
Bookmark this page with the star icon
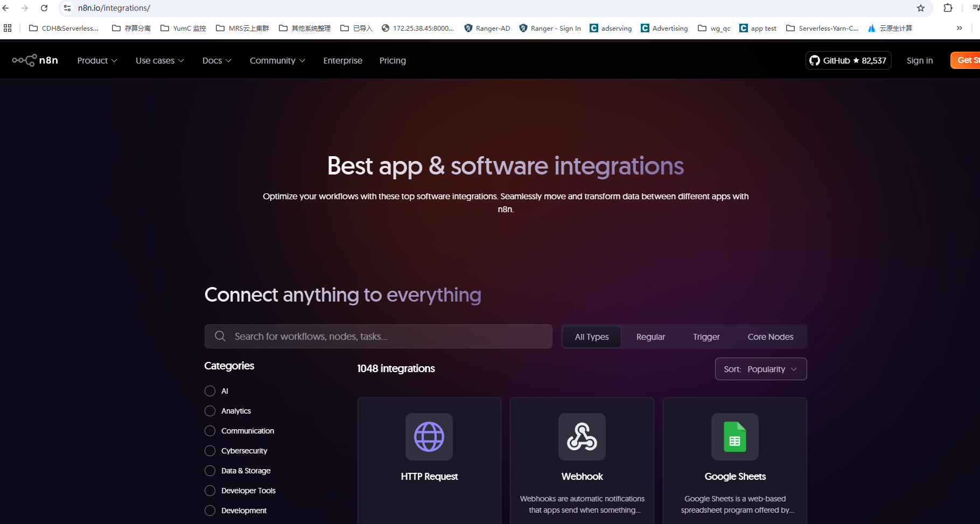921,8
